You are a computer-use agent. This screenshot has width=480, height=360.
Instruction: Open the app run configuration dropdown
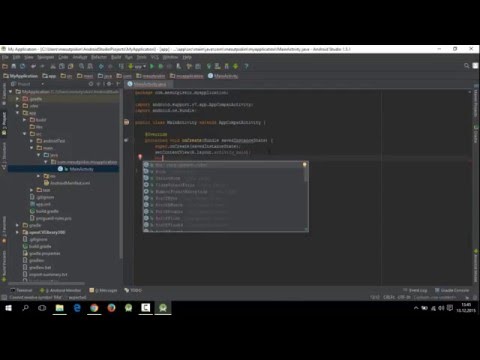click(x=137, y=66)
